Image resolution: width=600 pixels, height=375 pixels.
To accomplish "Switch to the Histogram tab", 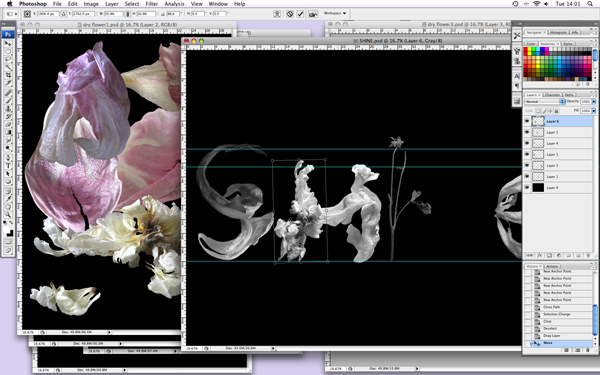I will tap(558, 33).
